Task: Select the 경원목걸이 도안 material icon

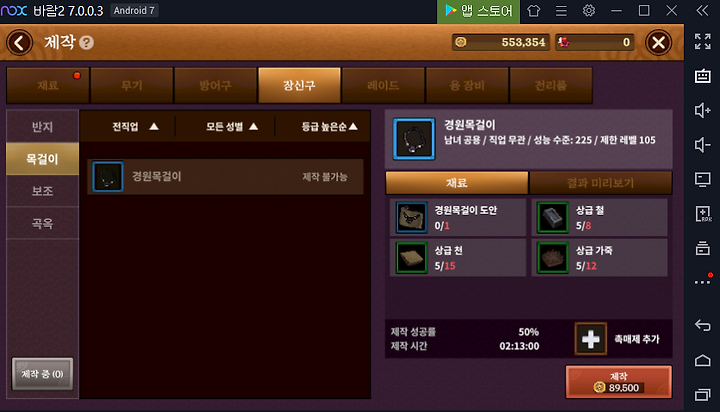Action: point(411,217)
